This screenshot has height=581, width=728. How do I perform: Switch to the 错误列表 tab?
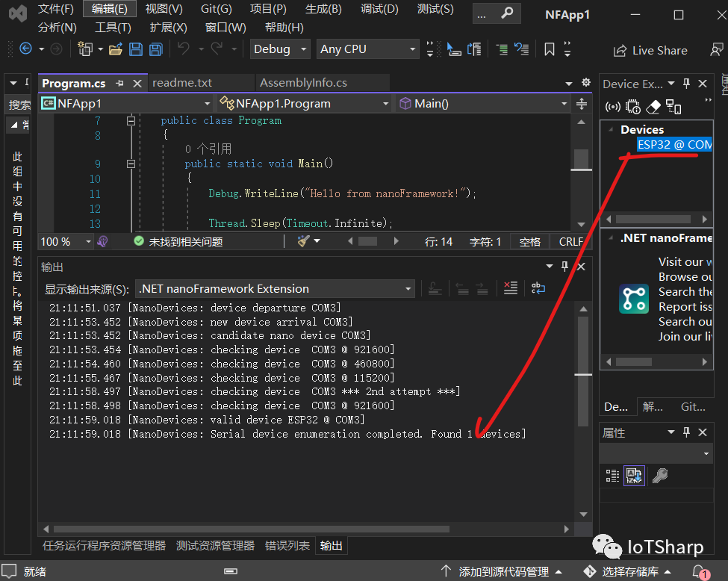287,545
